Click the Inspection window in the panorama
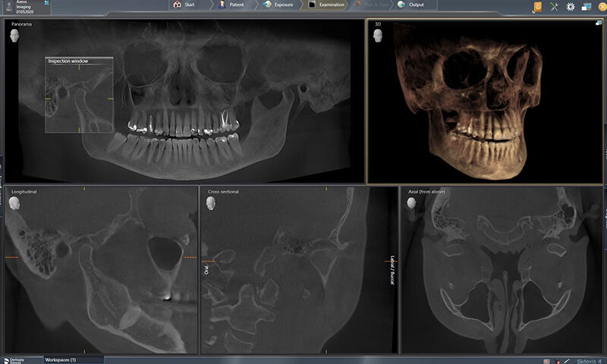 pos(79,95)
